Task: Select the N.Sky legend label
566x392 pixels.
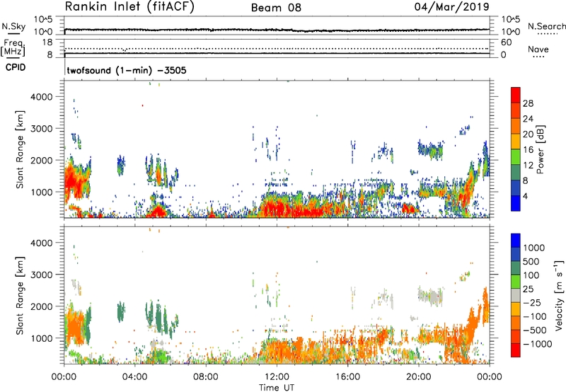Action: 13,26
